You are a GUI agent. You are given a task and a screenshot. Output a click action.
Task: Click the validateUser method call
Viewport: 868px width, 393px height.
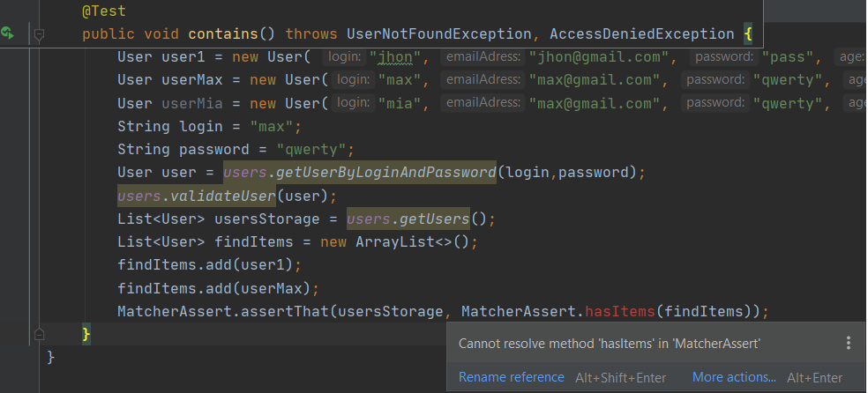(x=223, y=196)
